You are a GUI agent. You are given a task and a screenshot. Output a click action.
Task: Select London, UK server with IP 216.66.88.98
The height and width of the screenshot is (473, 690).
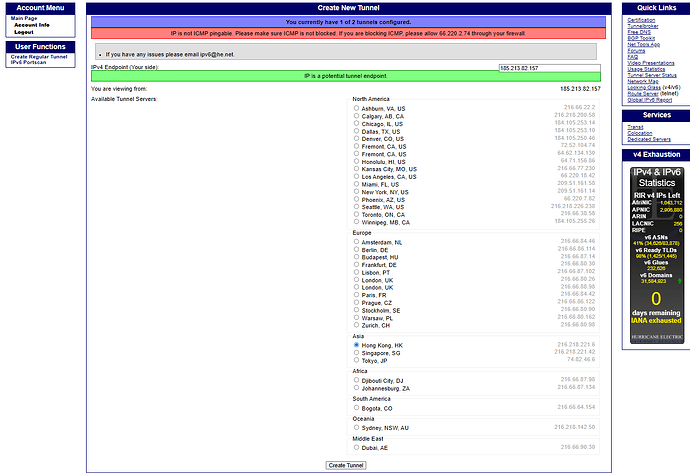[x=356, y=287]
